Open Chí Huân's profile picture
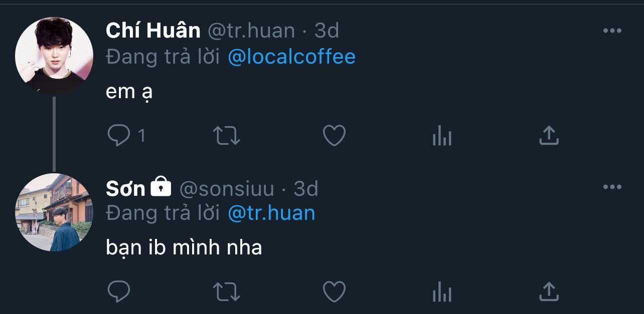The width and height of the screenshot is (644, 314). [54, 56]
